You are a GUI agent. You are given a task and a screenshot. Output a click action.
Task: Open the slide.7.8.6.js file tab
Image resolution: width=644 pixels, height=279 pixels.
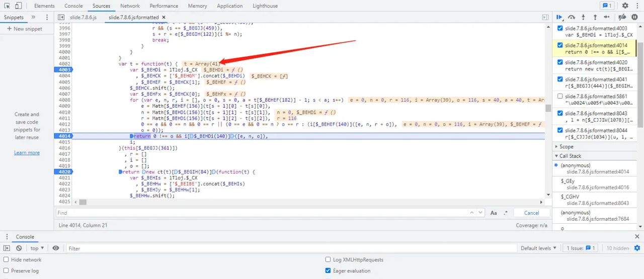pos(83,18)
